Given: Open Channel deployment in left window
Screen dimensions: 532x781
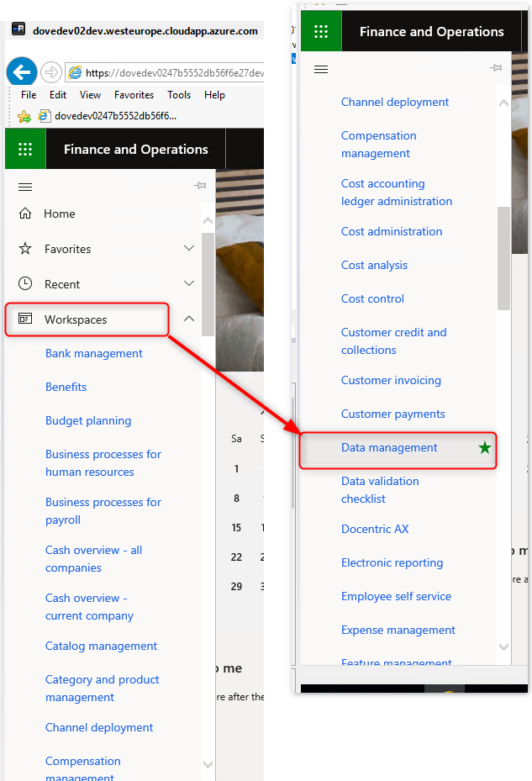Looking at the screenshot, I should click(99, 728).
